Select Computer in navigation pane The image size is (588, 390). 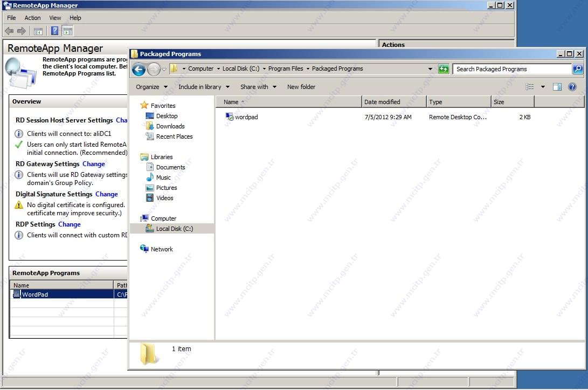point(163,218)
